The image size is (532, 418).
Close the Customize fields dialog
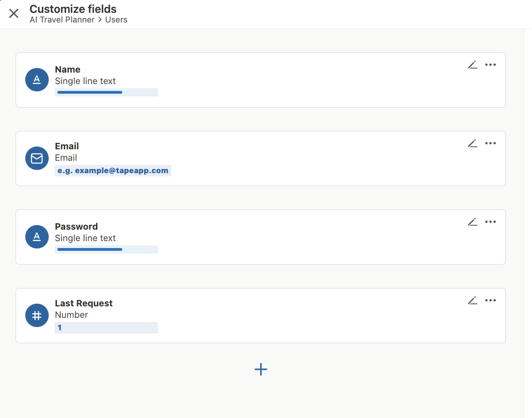click(14, 13)
